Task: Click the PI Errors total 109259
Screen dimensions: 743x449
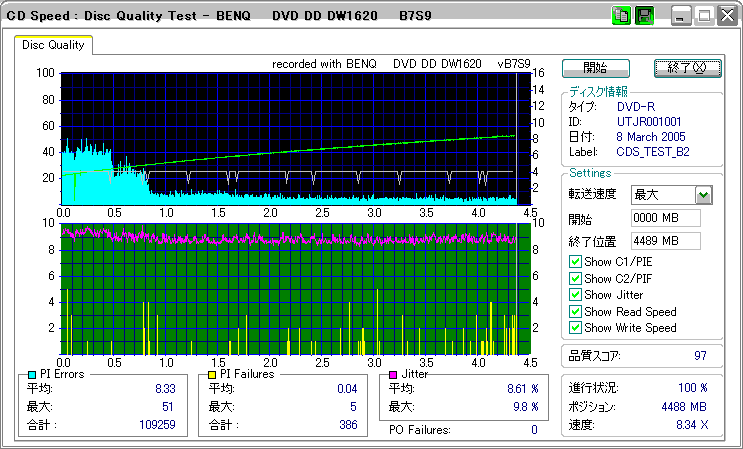Action: click(x=157, y=424)
